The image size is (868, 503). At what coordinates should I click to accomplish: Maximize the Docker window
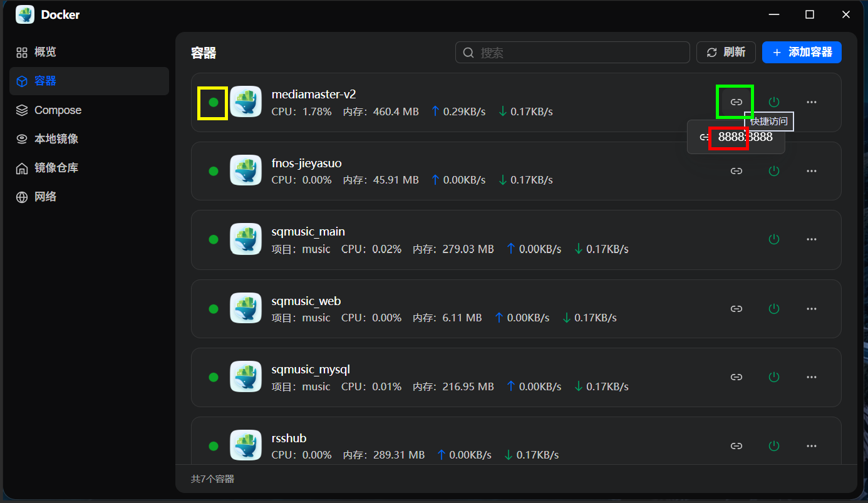coord(810,14)
